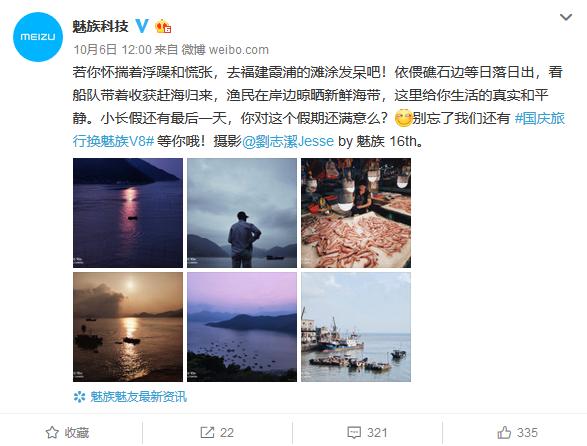Click the 魅族科技 account name

coord(100,26)
